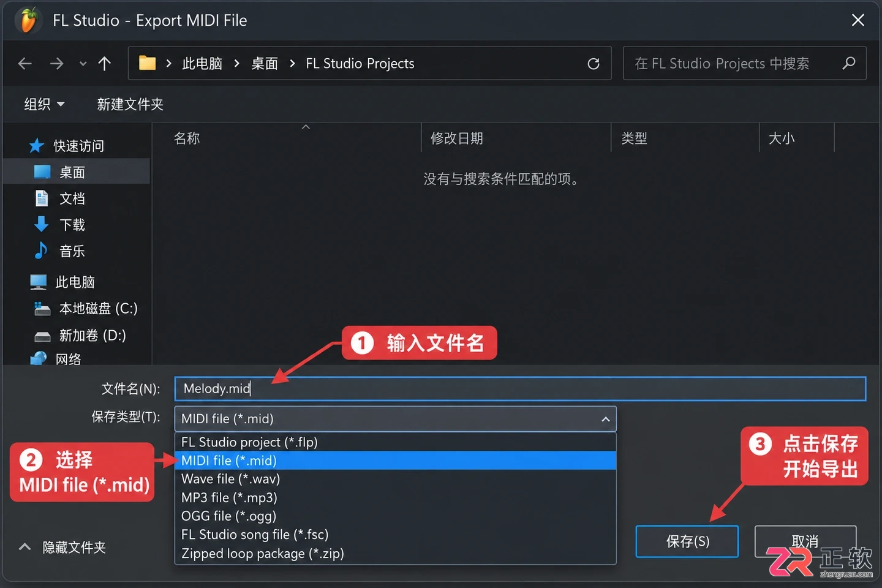The height and width of the screenshot is (588, 882).
Task: Expand chevron after 此电脑 breadcrumb
Action: point(237,64)
